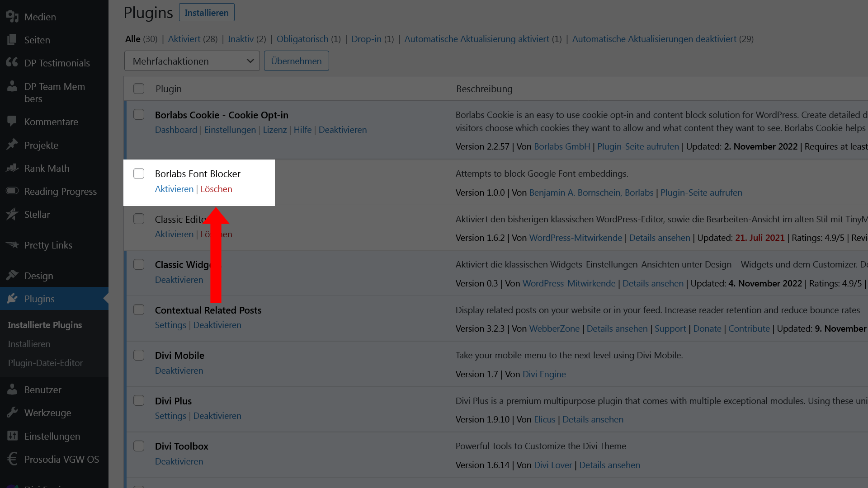
Task: Click the Übernehmen button
Action: [x=297, y=61]
